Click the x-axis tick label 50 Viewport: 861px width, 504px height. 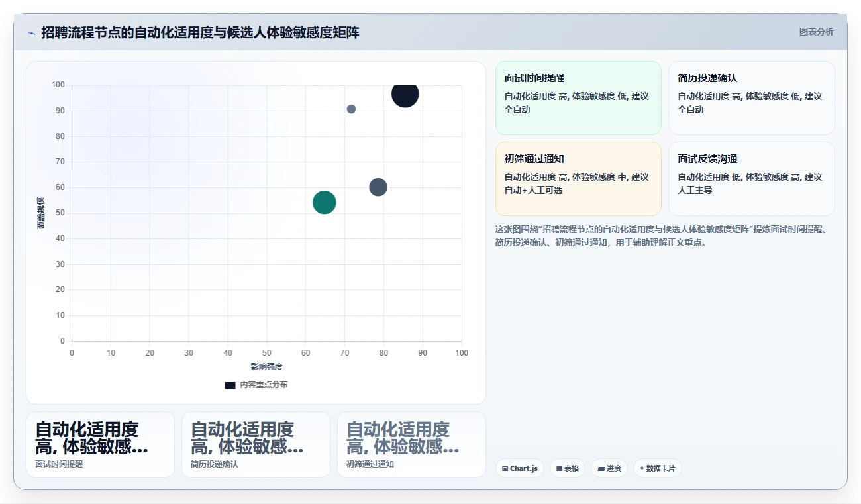coord(266,353)
